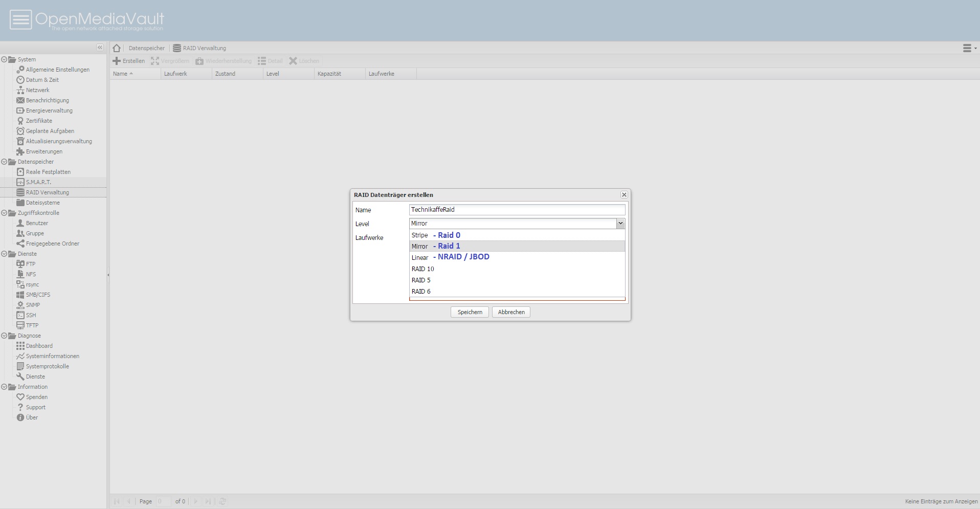980x509 pixels.
Task: Collapse the Dienste tree folder
Action: pos(4,254)
